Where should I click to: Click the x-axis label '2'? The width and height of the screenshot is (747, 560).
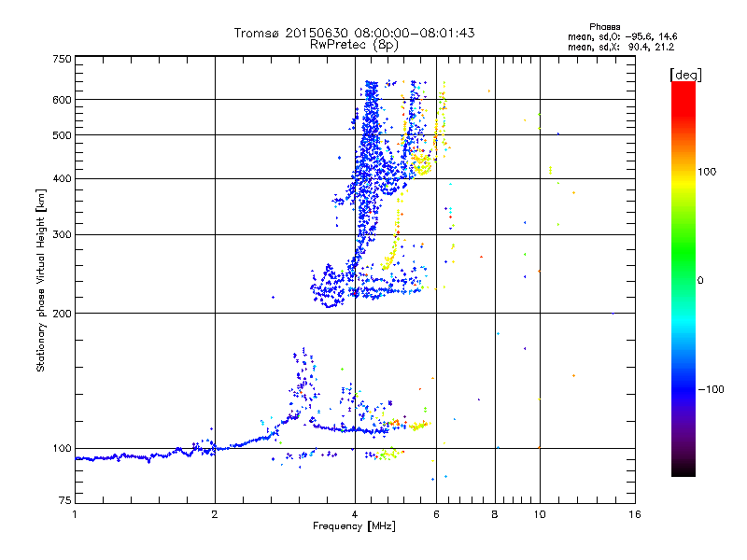(215, 514)
